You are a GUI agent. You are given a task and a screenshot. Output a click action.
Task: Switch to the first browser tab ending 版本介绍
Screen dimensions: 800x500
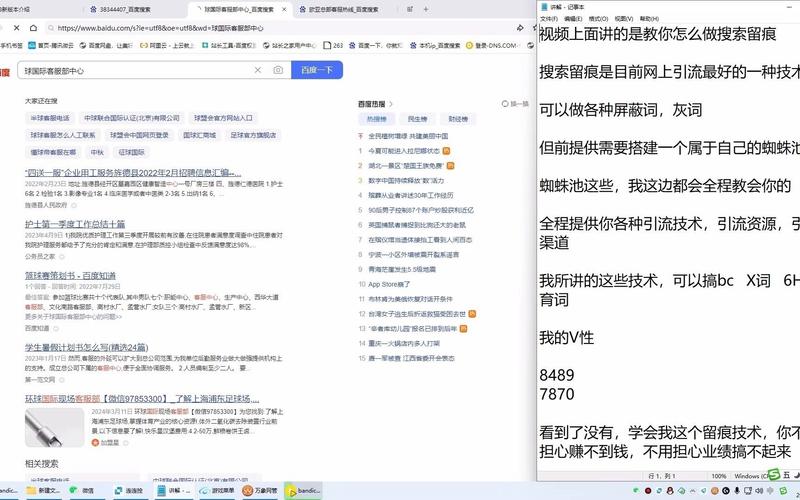pyautogui.click(x=15, y=9)
